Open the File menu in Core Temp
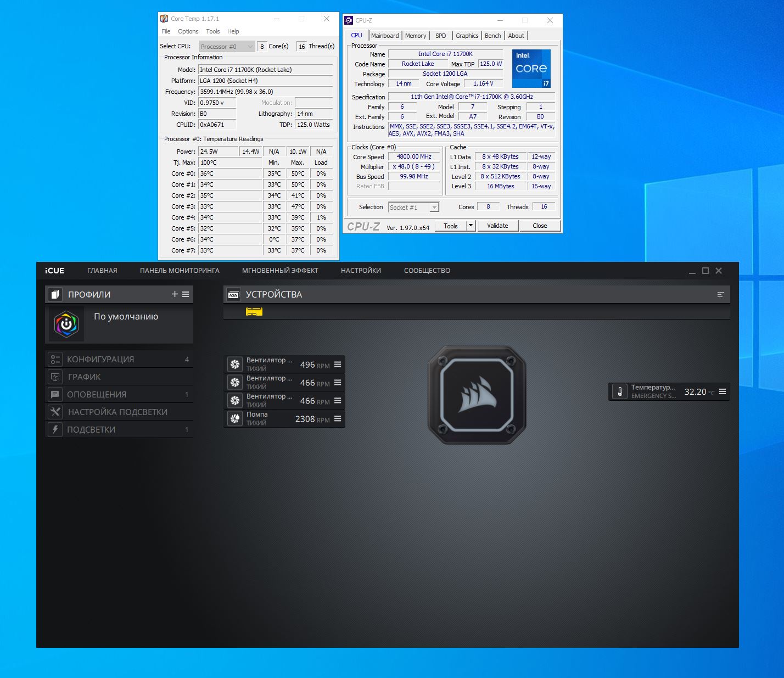784x678 pixels. click(166, 31)
